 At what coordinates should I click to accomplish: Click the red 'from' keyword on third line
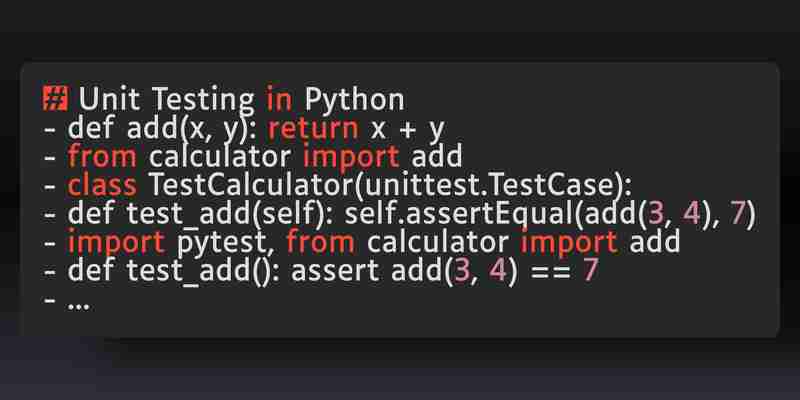[102, 156]
